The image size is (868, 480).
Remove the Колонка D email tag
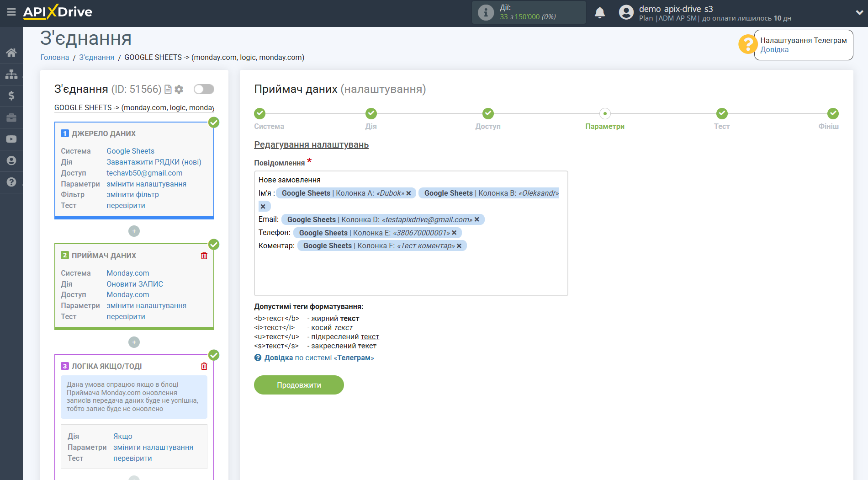tap(476, 220)
